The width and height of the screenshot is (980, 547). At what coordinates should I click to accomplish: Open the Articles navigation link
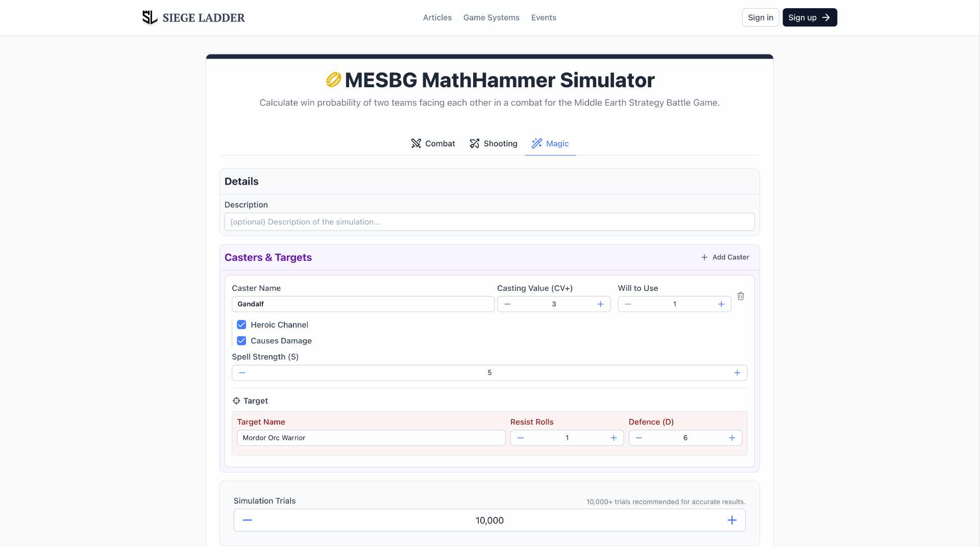(437, 17)
